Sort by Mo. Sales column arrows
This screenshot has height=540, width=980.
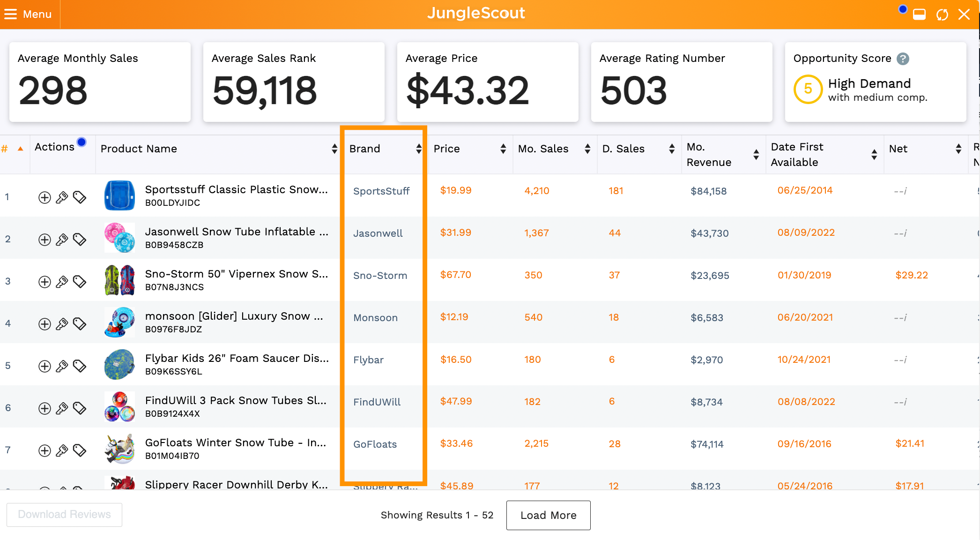[x=587, y=149]
